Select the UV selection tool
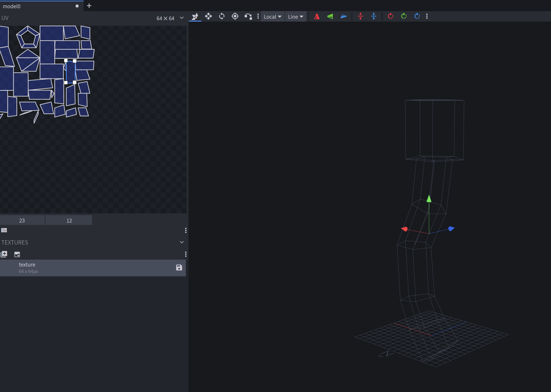This screenshot has height=392, width=551. click(x=195, y=16)
